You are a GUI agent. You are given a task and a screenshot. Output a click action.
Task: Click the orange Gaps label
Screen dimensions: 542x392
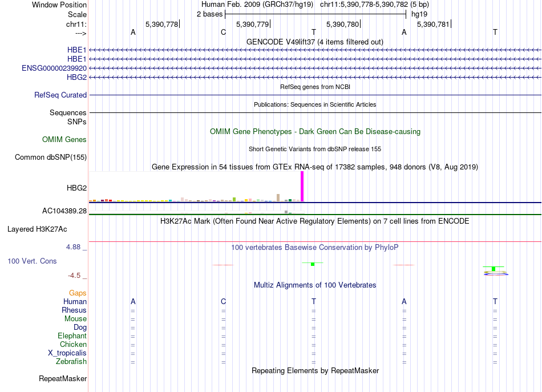point(78,293)
